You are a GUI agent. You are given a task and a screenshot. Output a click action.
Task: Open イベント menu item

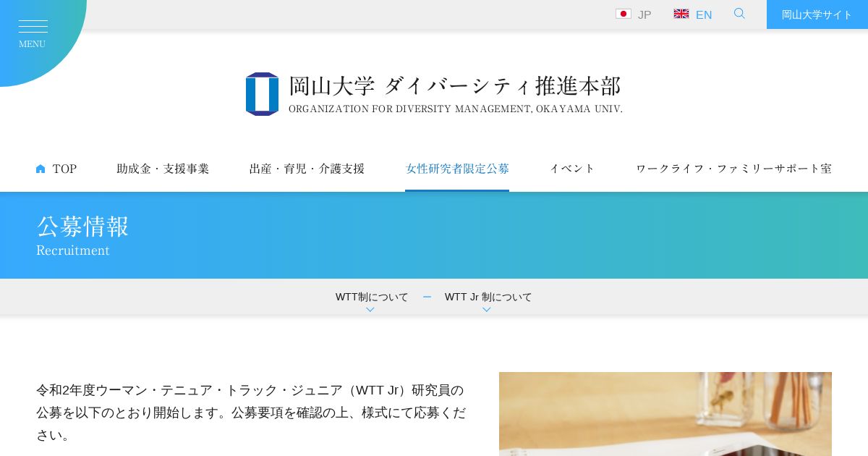(x=572, y=169)
